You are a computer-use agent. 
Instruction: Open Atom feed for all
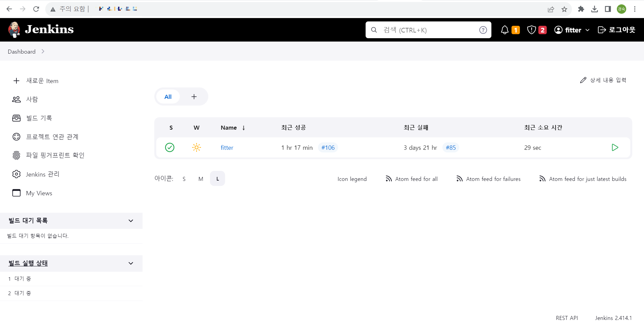tap(412, 179)
